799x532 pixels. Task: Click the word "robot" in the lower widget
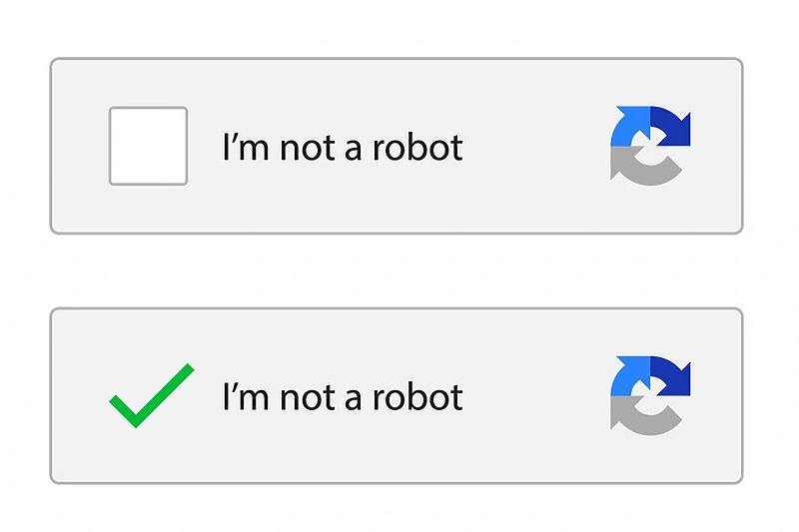click(x=417, y=397)
